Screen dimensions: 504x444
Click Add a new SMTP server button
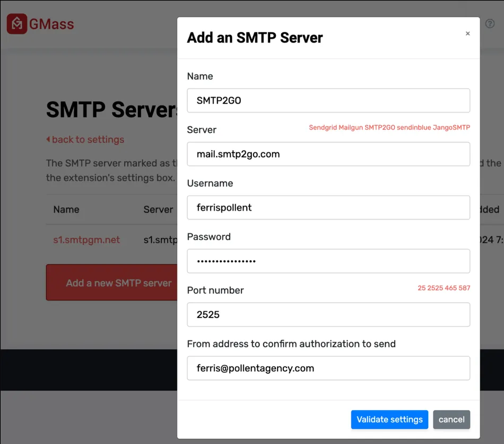click(111, 283)
